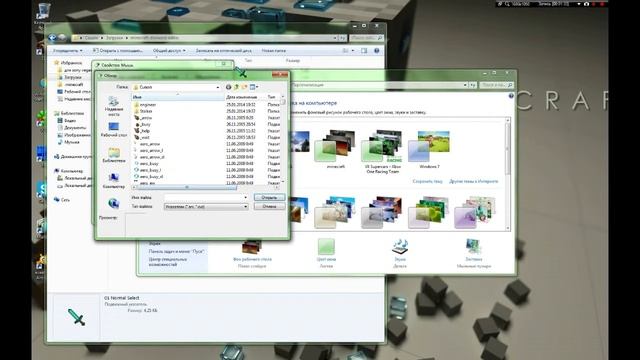This screenshot has height=360, width=640.
Task: Select the engineer folder
Action: [x=145, y=104]
